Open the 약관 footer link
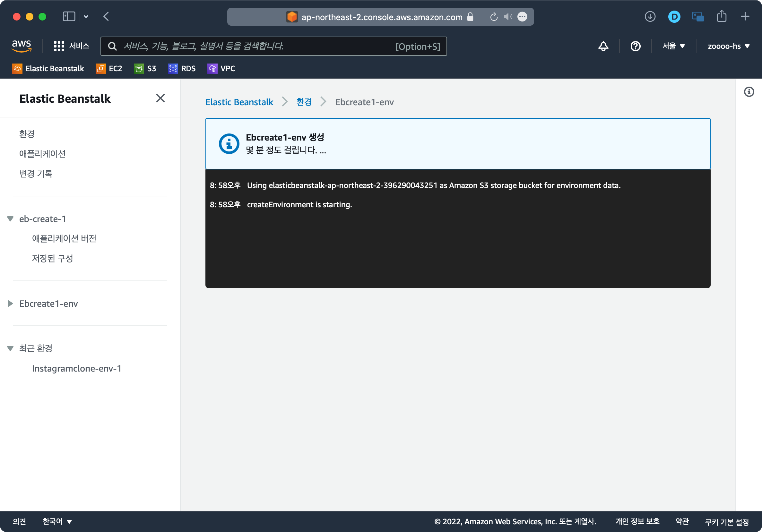The image size is (762, 532). tap(682, 521)
